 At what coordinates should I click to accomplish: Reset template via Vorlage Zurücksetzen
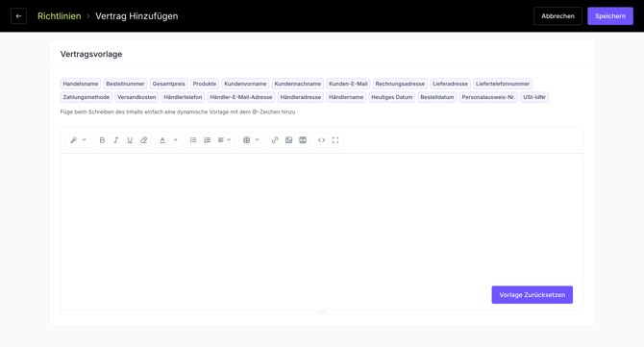[x=532, y=295]
